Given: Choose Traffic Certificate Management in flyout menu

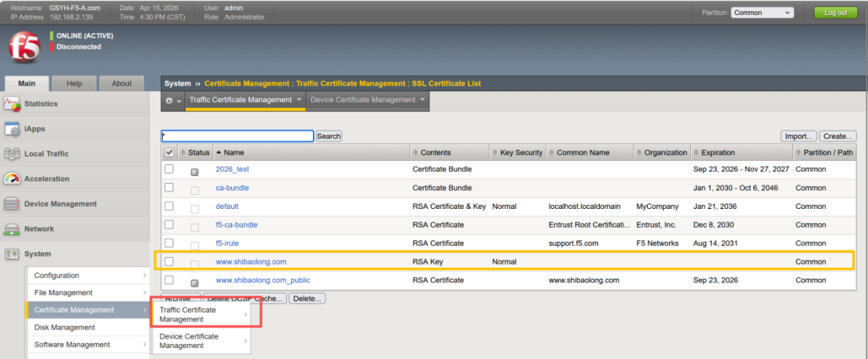Looking at the screenshot, I should [188, 314].
